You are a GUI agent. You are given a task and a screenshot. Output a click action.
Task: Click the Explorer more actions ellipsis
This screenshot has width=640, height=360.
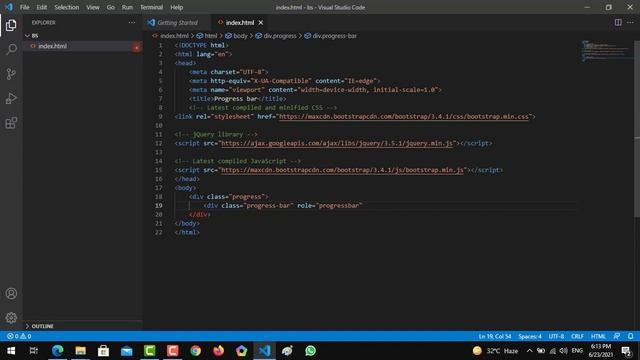pyautogui.click(x=131, y=22)
